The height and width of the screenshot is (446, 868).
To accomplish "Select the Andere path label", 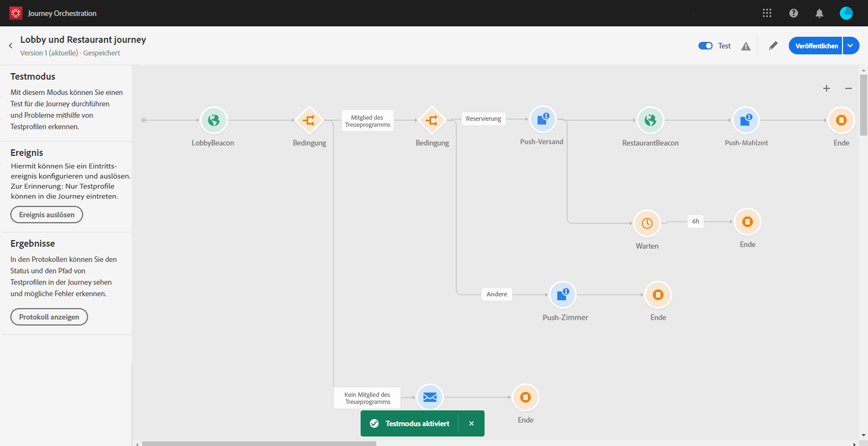I will click(496, 294).
